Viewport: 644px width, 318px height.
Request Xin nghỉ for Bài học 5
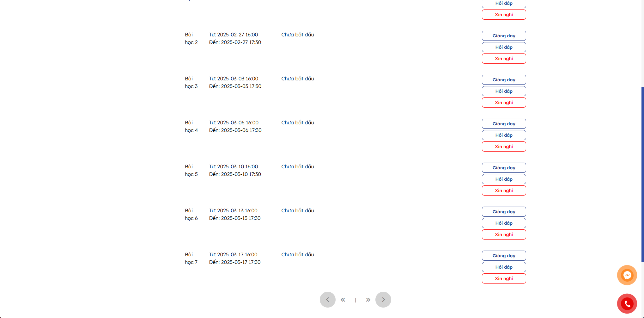coord(504,190)
